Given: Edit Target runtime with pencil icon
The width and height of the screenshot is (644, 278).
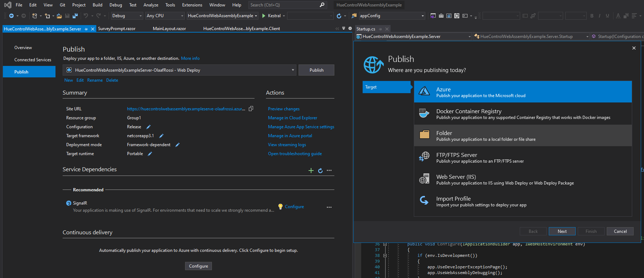Looking at the screenshot, I should pyautogui.click(x=150, y=154).
